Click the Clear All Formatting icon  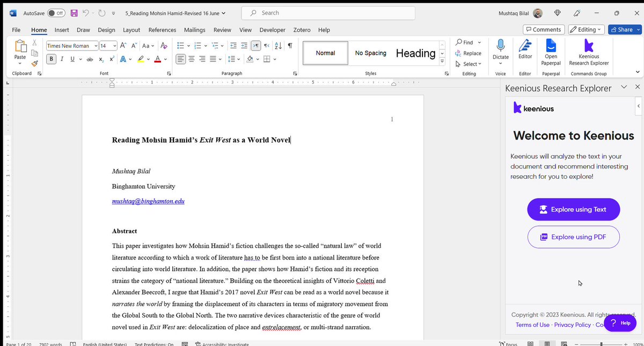[x=164, y=46]
